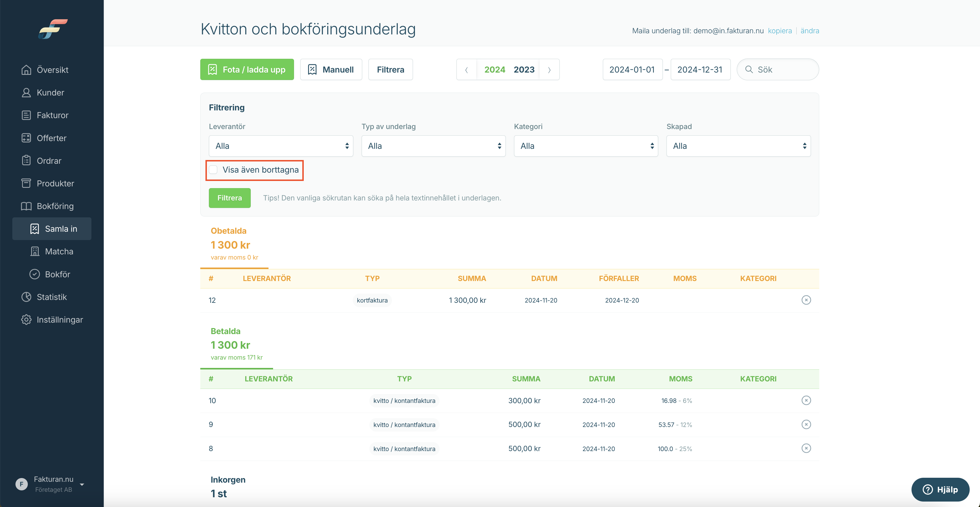Click the Bokför checkmark icon
Image resolution: width=980 pixels, height=507 pixels.
click(35, 274)
